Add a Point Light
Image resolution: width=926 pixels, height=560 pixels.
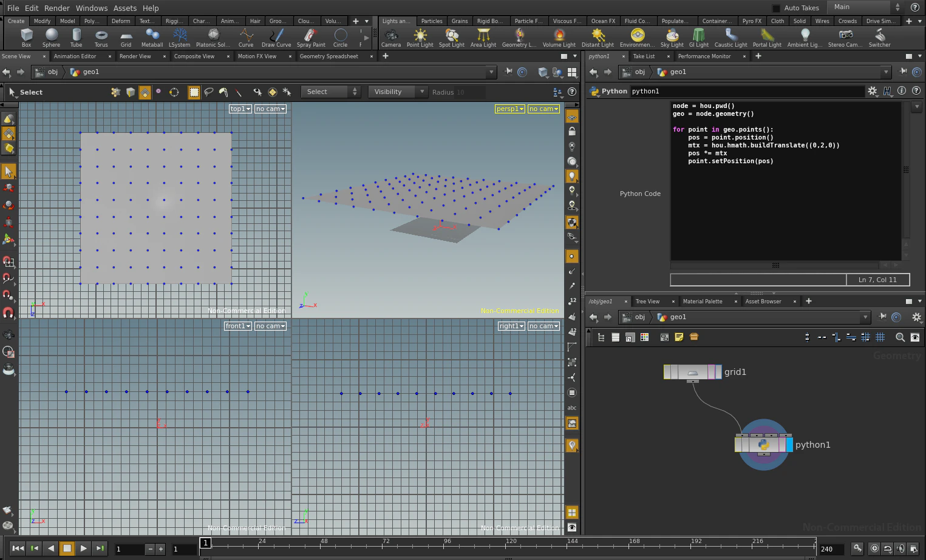[x=420, y=38]
